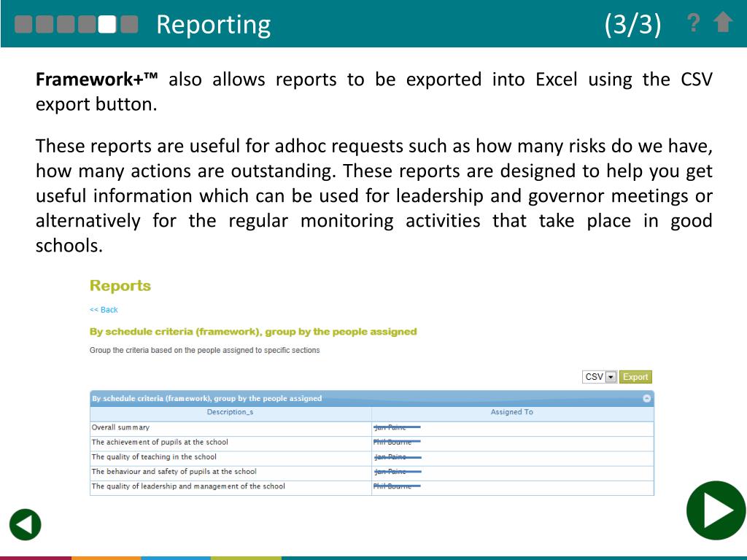Click the assigned name in Overall summary row
This screenshot has height=560, width=747.
(397, 427)
